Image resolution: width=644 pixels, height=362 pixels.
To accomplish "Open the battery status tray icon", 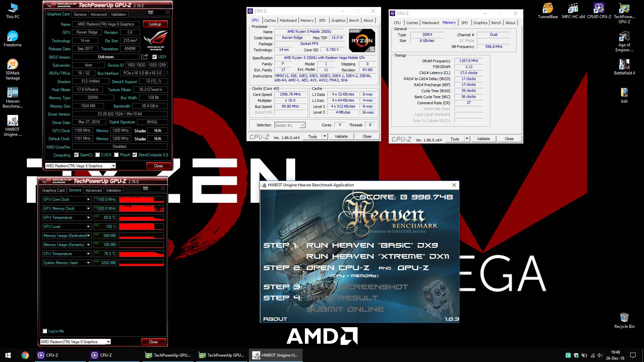I will pos(584,355).
